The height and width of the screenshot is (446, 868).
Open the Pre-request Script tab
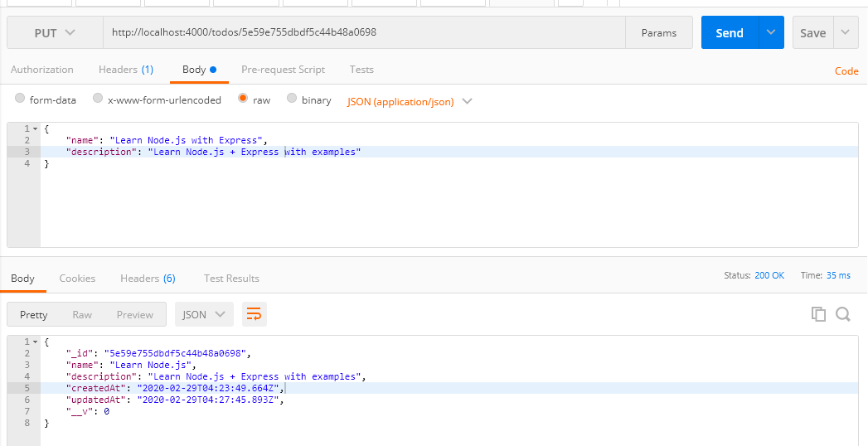(283, 69)
